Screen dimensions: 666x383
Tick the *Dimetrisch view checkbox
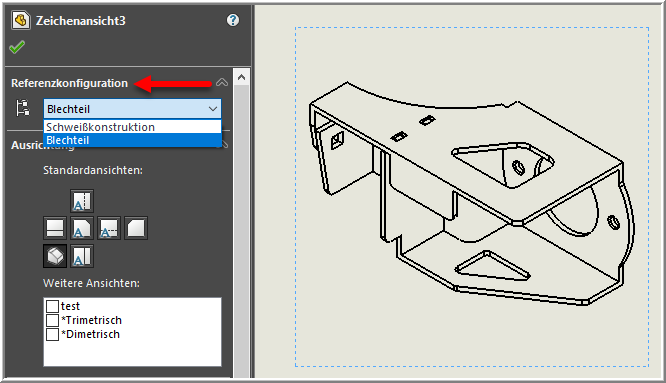tap(52, 334)
